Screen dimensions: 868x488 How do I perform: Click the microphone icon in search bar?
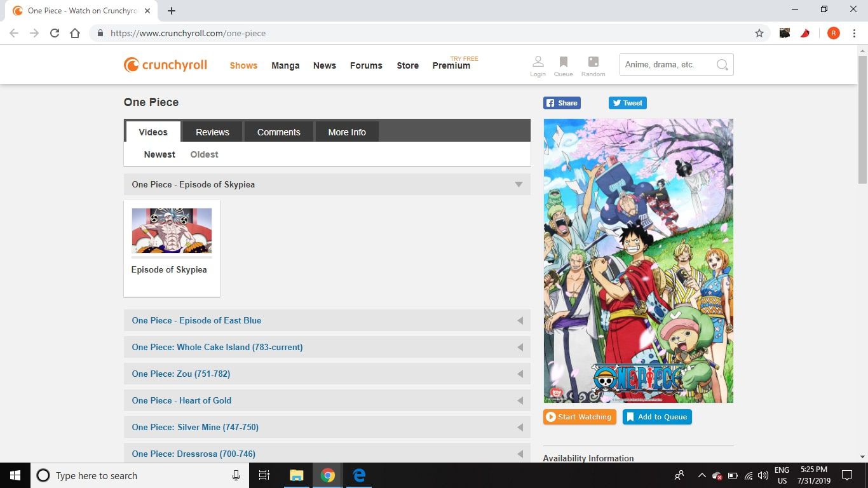[x=236, y=475]
